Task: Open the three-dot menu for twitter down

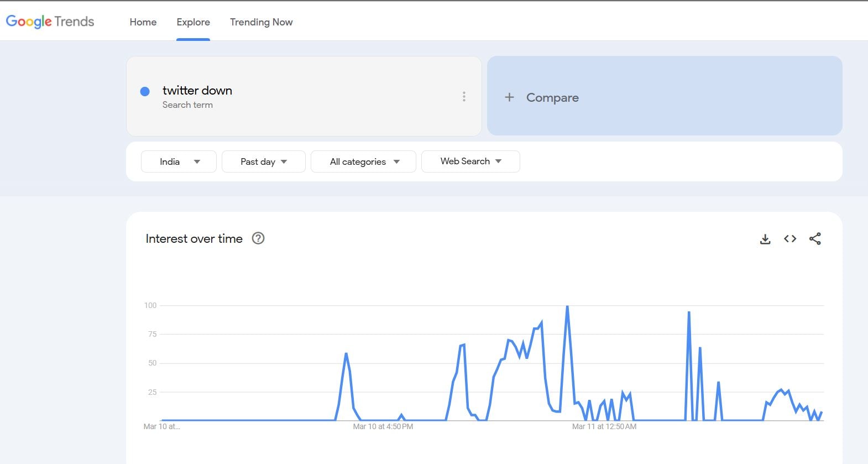Action: click(464, 97)
